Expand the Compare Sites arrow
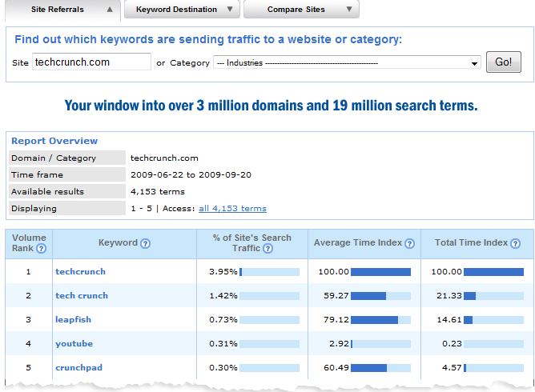 coord(349,10)
